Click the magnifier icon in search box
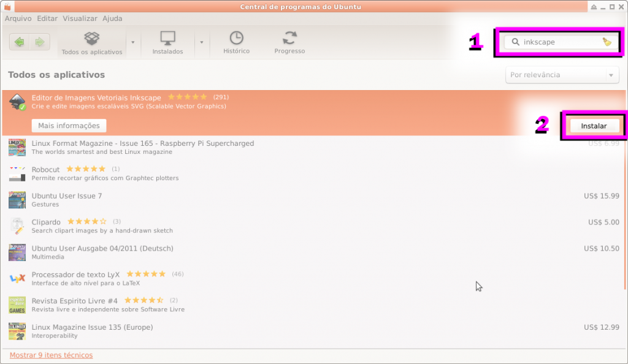The image size is (628, 364). point(515,42)
